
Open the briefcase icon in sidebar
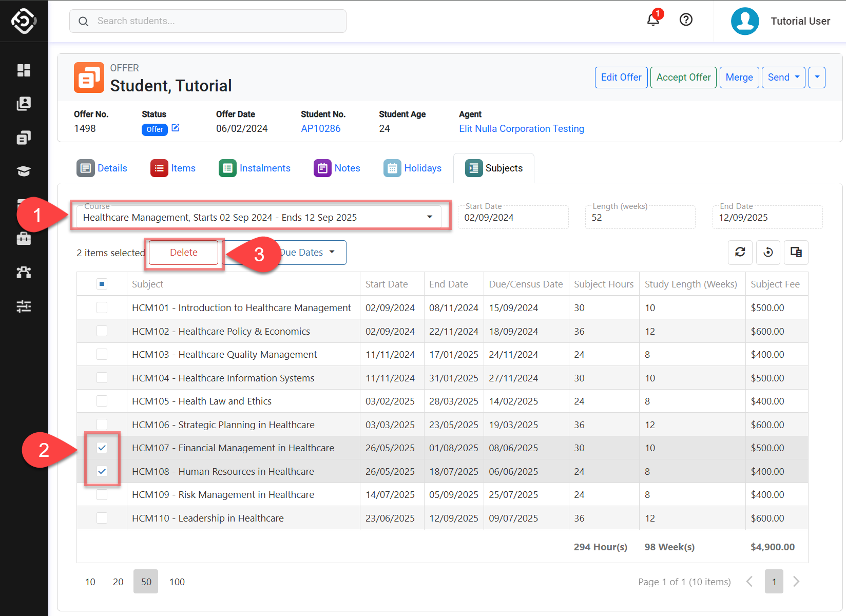click(24, 239)
